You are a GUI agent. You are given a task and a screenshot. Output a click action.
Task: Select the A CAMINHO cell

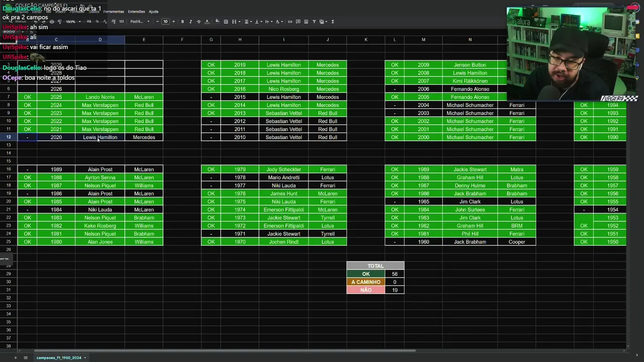[366, 282]
